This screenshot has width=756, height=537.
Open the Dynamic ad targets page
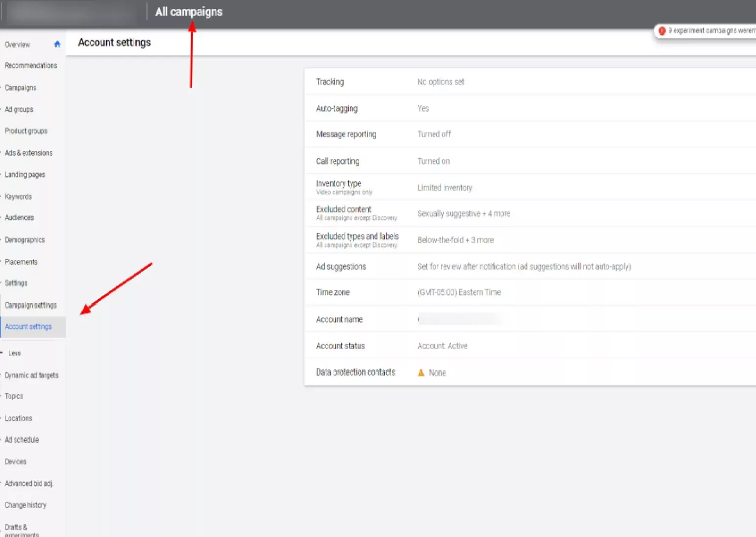tap(31, 375)
